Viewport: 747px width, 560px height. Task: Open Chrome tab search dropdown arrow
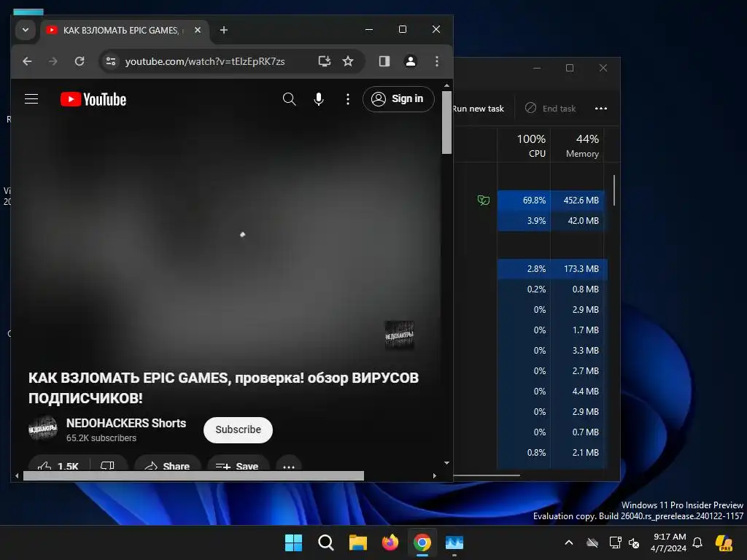coord(26,30)
